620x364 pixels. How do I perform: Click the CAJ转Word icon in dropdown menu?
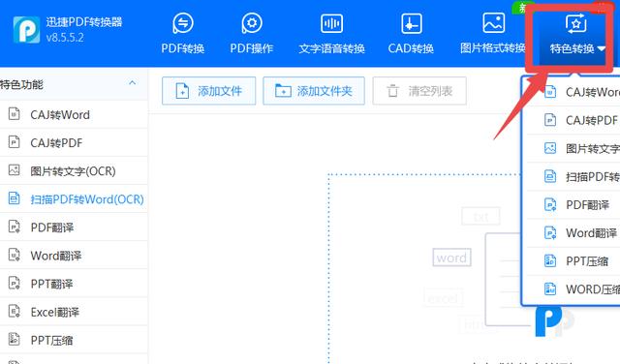[x=550, y=92]
